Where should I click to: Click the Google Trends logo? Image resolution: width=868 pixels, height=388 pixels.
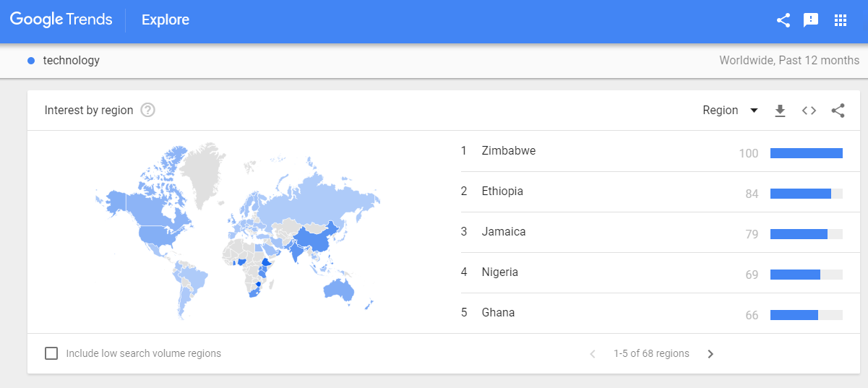click(61, 20)
